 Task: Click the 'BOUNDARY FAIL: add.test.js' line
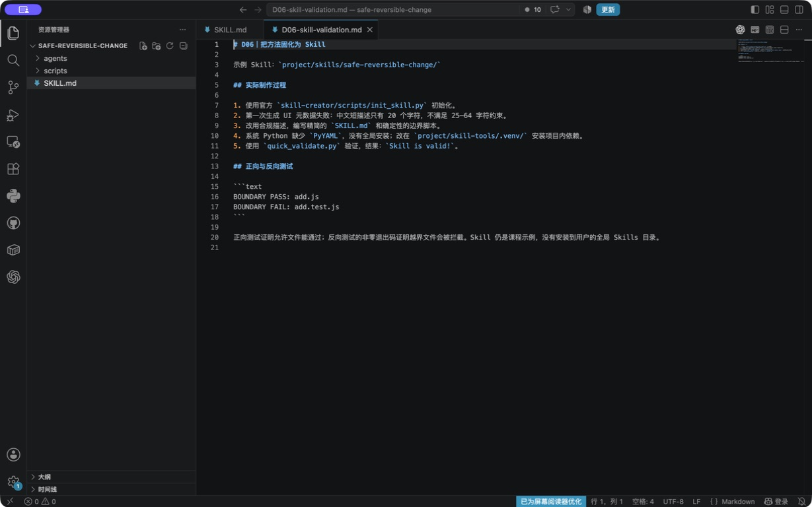pyautogui.click(x=286, y=207)
